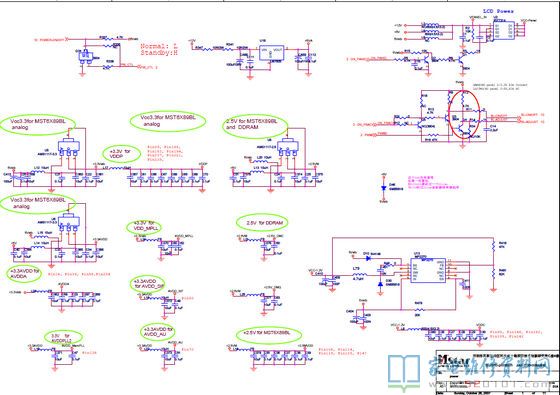This screenshot has height=395, width=560.
Task: Select the 2.5V for DDRAM label
Action: point(262,222)
